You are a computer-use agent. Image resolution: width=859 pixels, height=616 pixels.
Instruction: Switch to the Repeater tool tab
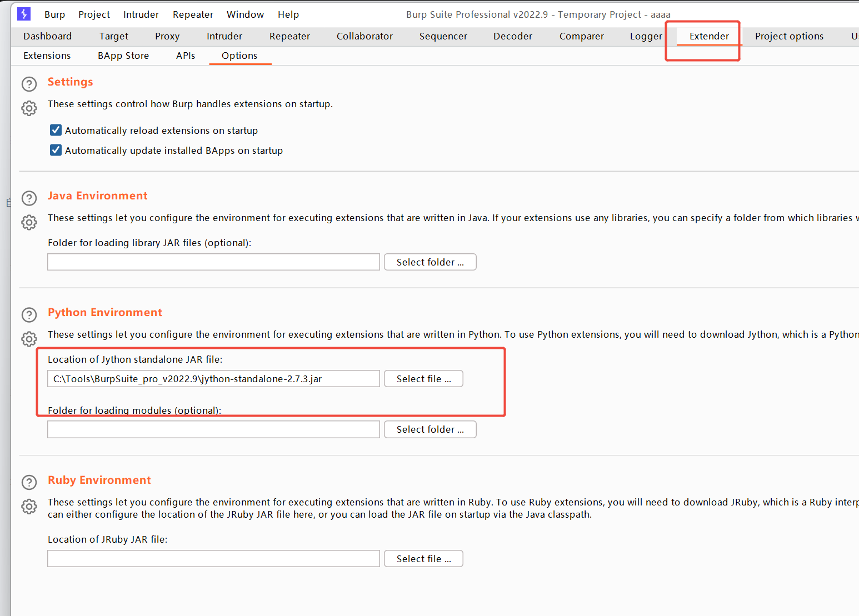point(289,36)
